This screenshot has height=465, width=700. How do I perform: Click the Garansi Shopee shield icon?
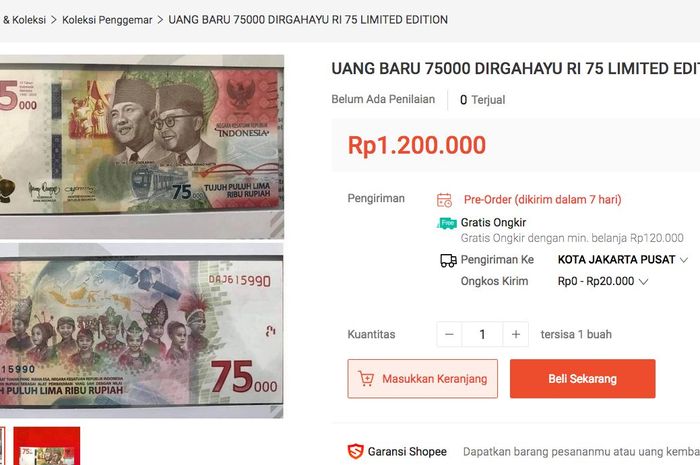click(x=355, y=452)
